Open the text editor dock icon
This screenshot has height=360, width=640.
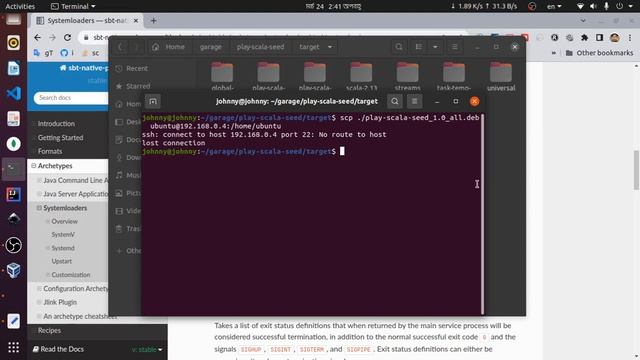[13, 321]
